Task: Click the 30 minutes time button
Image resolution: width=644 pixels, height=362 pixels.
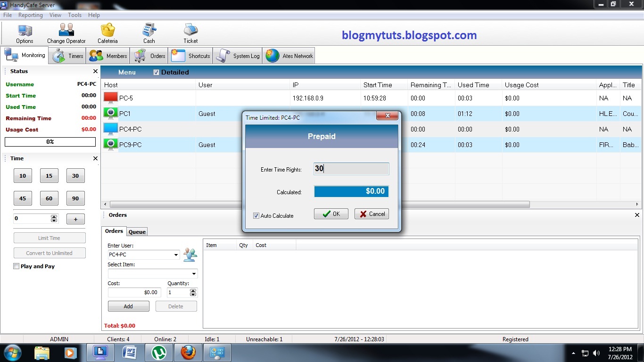Action: [75, 176]
